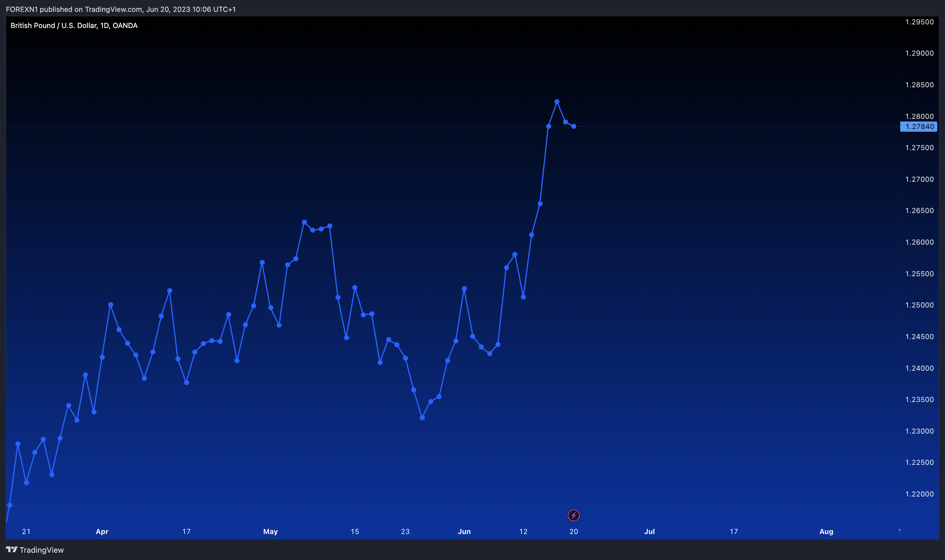945x560 pixels.
Task: Click price axis label 1.25000
Action: coord(919,305)
